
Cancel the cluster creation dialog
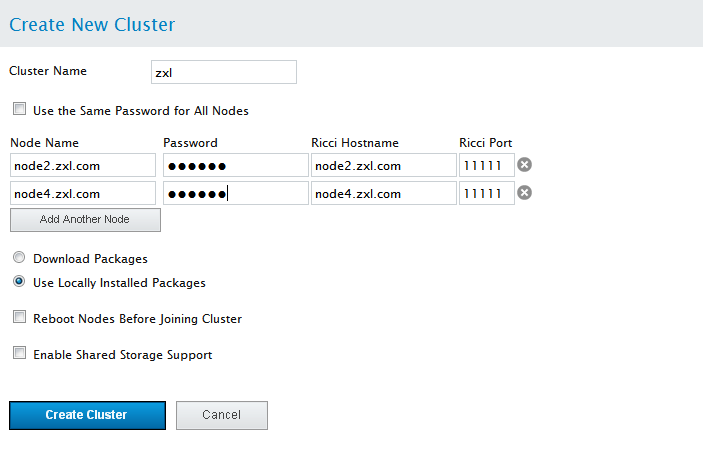222,415
